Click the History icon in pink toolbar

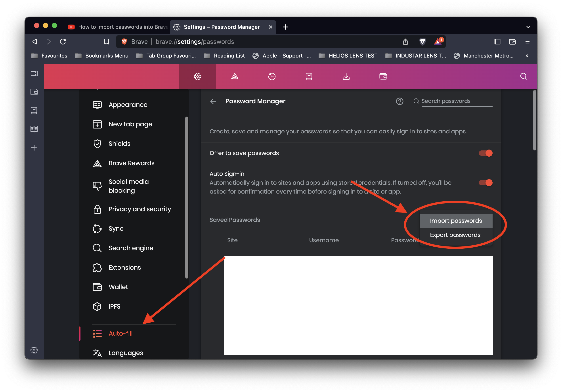(272, 76)
